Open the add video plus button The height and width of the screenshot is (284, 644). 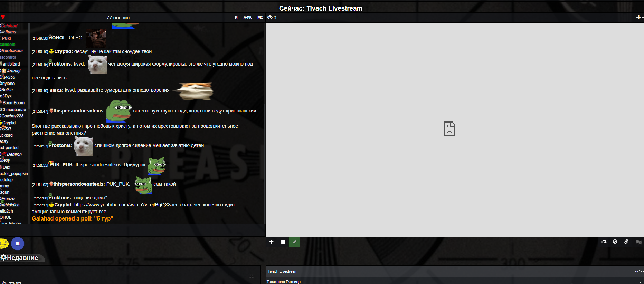point(271,242)
